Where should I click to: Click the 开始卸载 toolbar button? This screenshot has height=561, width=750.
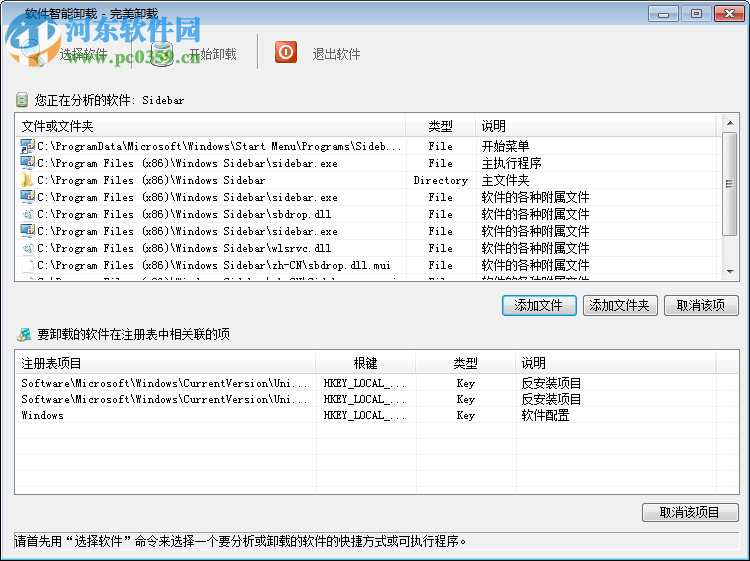(x=194, y=54)
